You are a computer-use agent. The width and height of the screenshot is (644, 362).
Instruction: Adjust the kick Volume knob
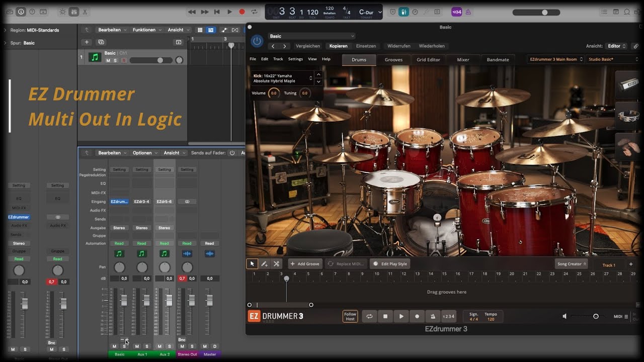274,93
